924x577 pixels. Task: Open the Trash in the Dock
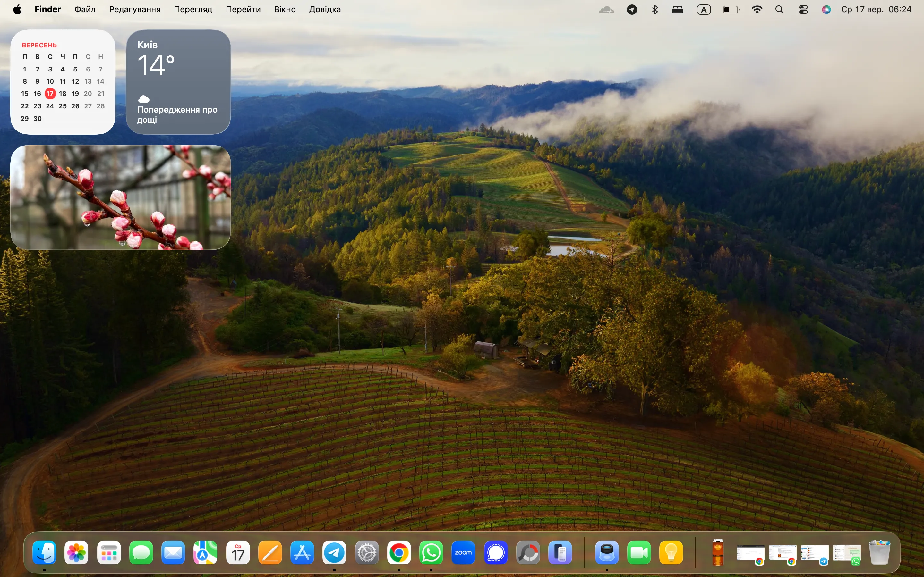point(879,553)
